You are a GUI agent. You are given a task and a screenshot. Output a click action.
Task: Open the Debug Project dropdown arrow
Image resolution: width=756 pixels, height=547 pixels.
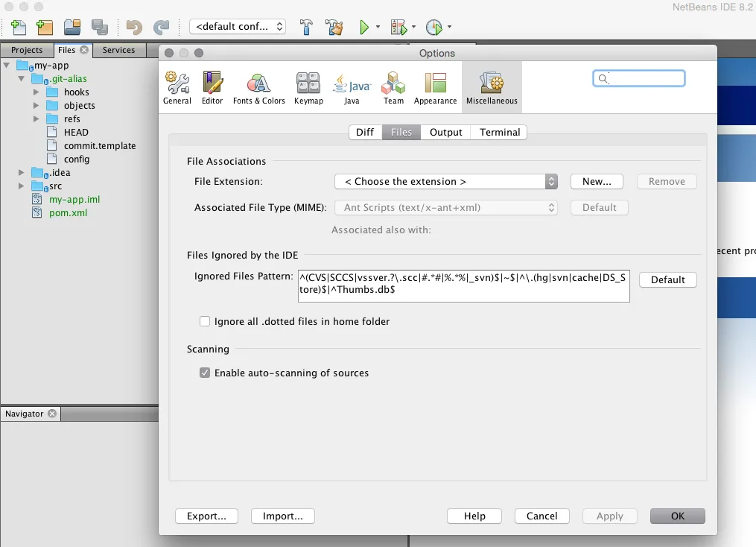(413, 27)
